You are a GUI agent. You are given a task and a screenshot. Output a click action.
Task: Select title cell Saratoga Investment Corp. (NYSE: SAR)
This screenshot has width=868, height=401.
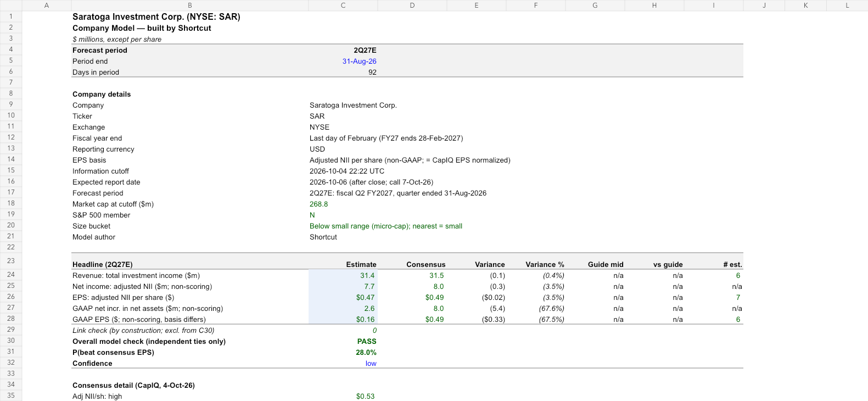(x=156, y=17)
